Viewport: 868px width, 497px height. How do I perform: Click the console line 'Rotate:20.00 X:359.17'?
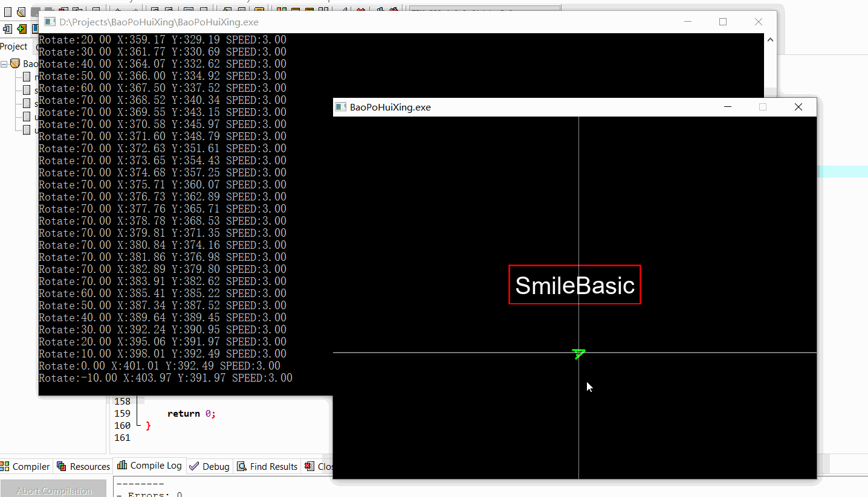pos(163,40)
